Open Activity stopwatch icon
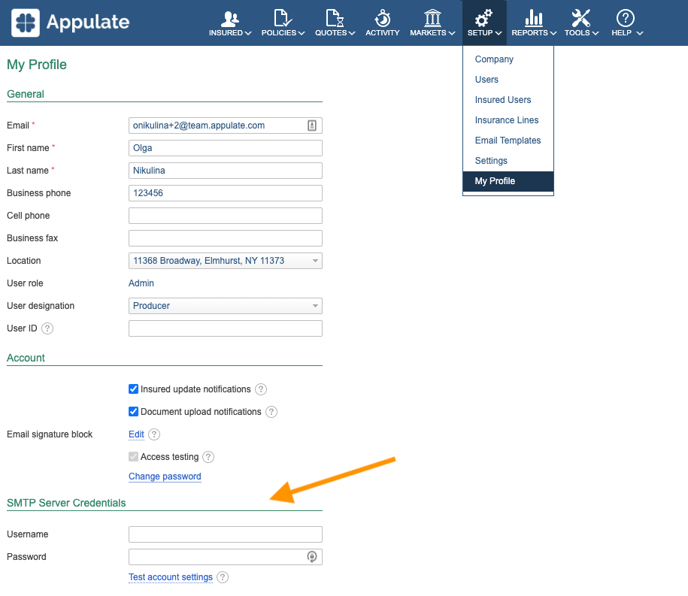Image resolution: width=688 pixels, height=596 pixels. tap(382, 18)
